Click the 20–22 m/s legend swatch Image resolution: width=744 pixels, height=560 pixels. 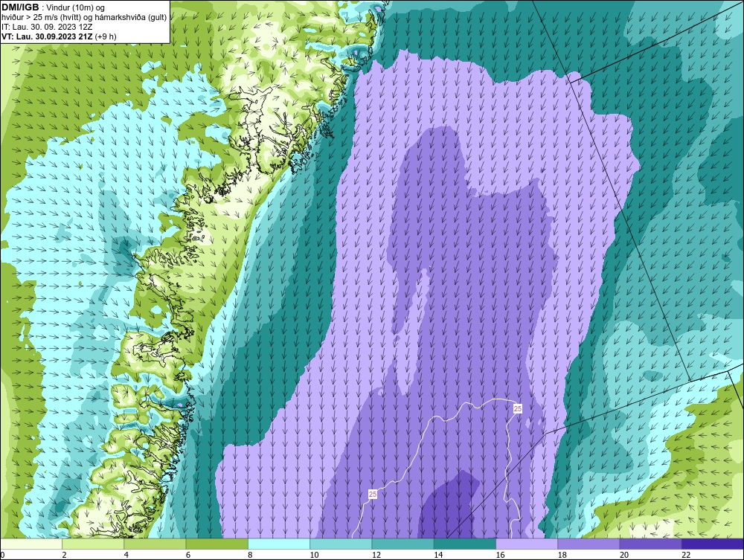pyautogui.click(x=650, y=544)
